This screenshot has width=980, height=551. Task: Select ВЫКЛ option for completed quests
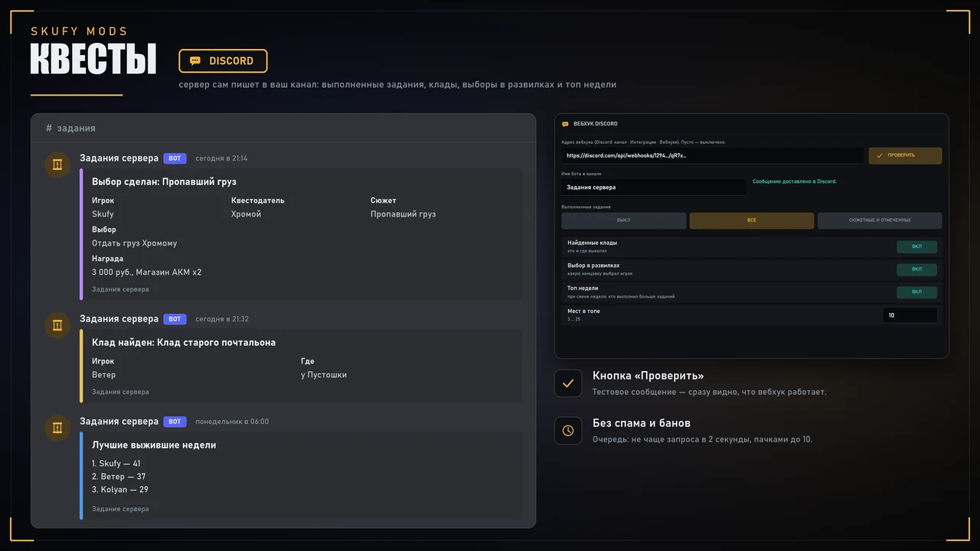624,220
